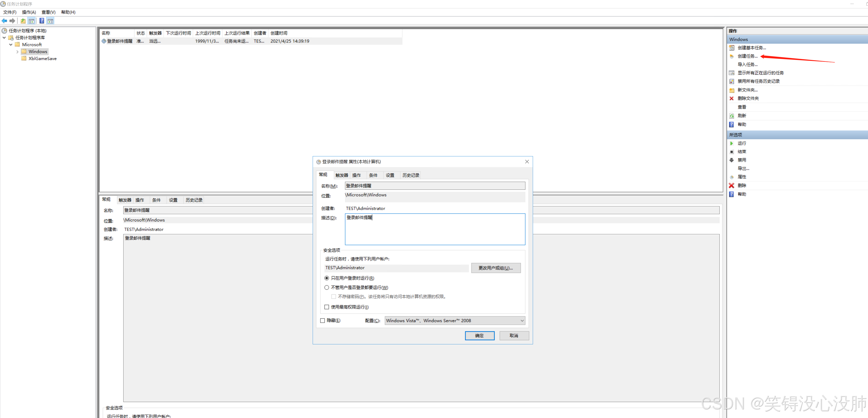Click the 刷新 refresh icon
The image size is (868, 418).
[x=731, y=116]
